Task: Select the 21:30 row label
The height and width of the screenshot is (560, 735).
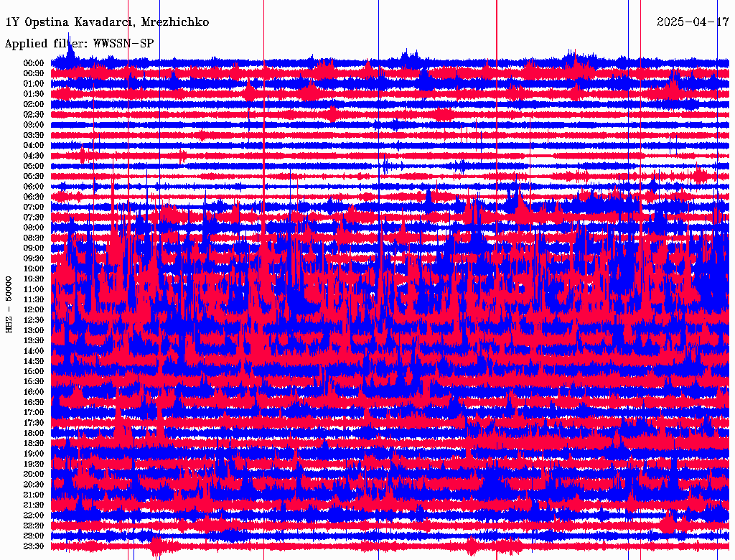Action: [x=33, y=505]
